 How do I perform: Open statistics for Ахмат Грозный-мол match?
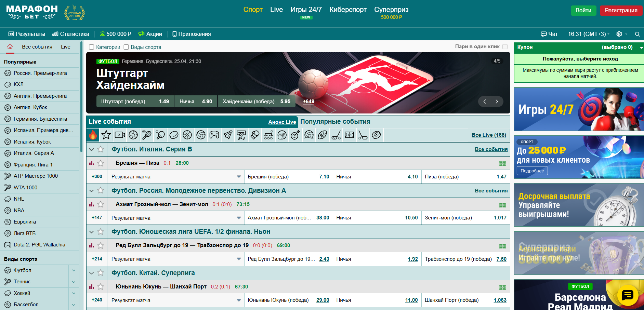coord(92,204)
